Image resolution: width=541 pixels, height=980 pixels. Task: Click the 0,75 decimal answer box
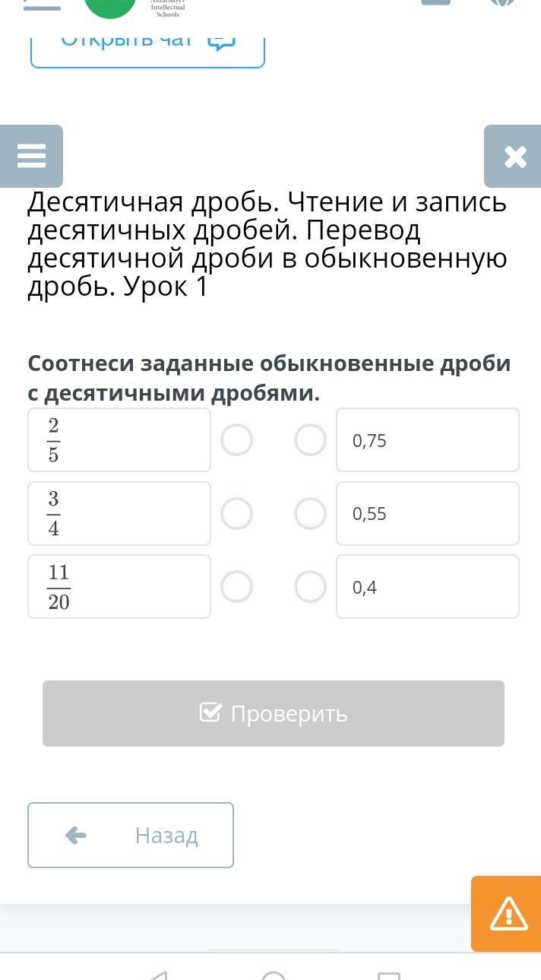428,440
